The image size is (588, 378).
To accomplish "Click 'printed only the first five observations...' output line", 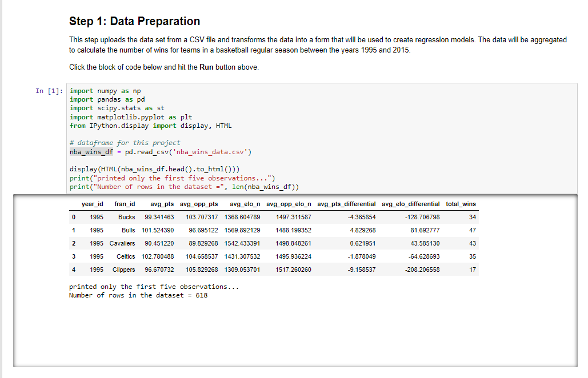I will click(154, 287).
